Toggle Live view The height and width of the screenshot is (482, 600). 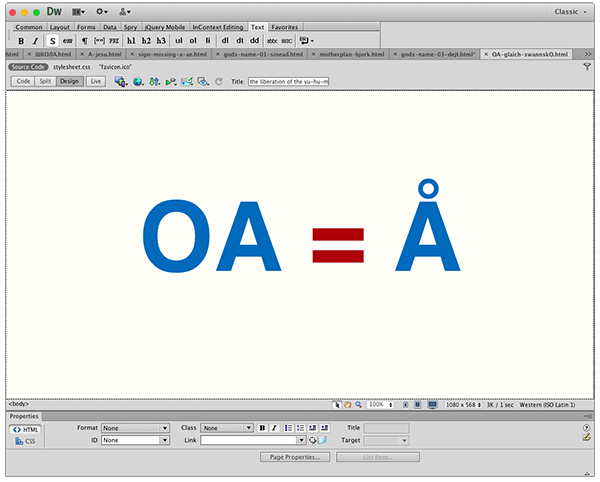pyautogui.click(x=96, y=81)
